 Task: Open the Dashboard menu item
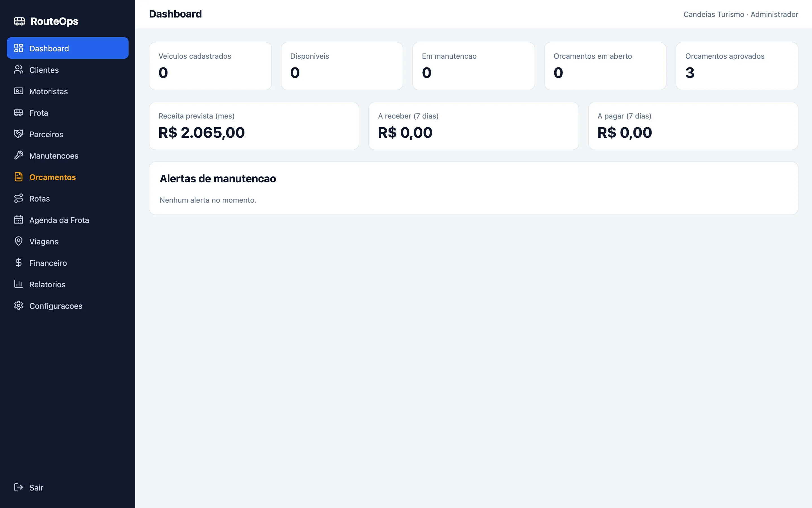pyautogui.click(x=67, y=48)
